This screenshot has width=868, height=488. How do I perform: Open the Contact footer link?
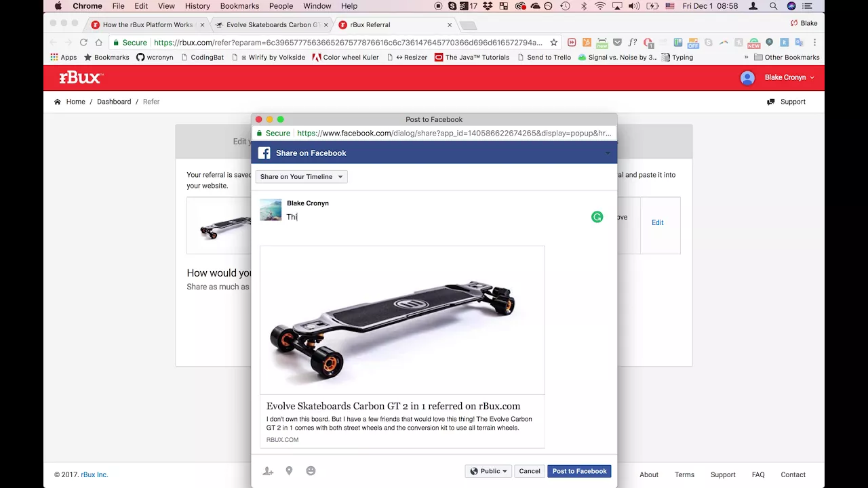[793, 474]
